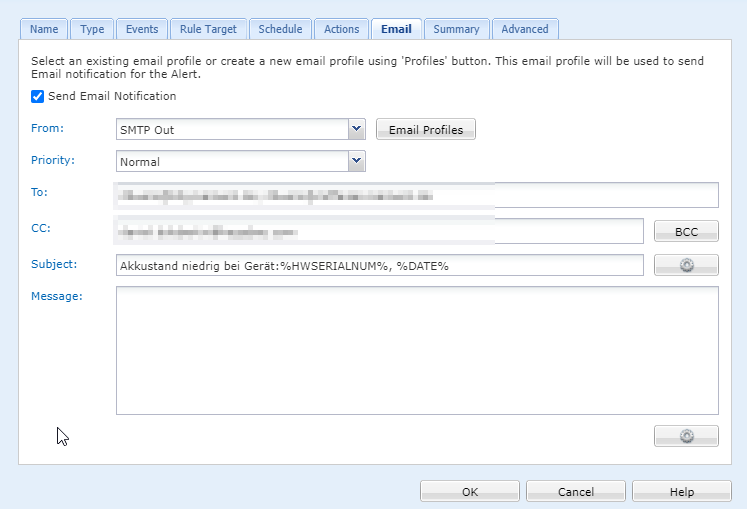Click the gear icon below the Message box
The image size is (747, 509).
686,436
